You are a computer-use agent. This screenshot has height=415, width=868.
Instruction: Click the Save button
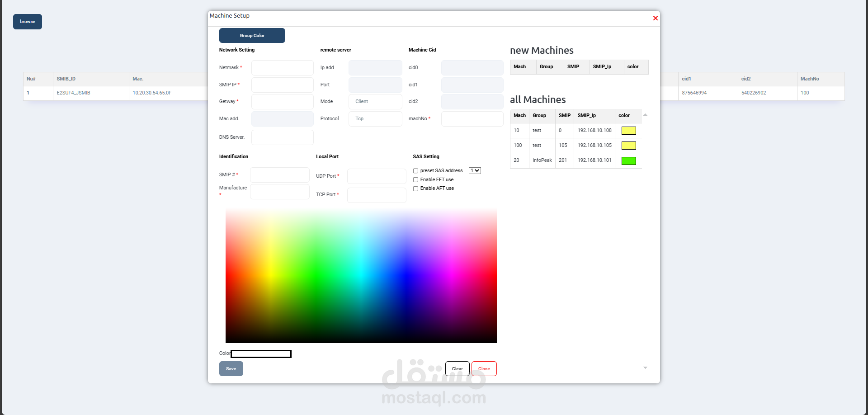click(231, 369)
